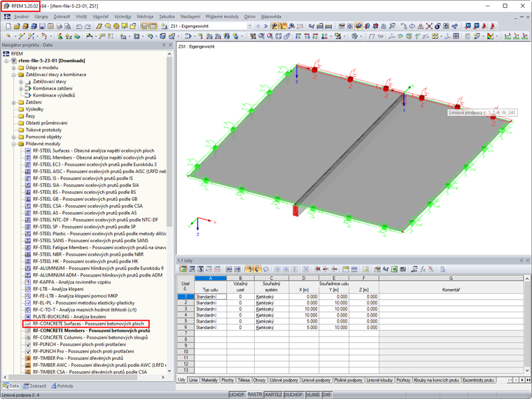Click the Print toolbar icon

(x=59, y=26)
